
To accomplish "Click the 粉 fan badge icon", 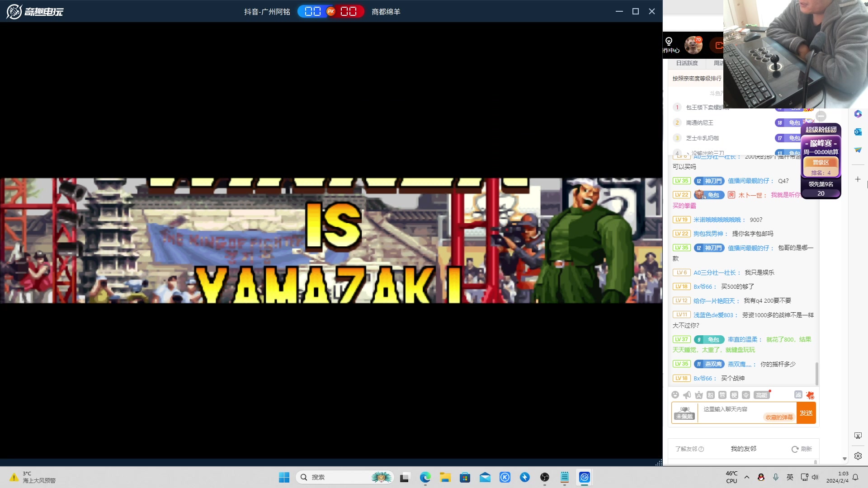I will click(711, 395).
